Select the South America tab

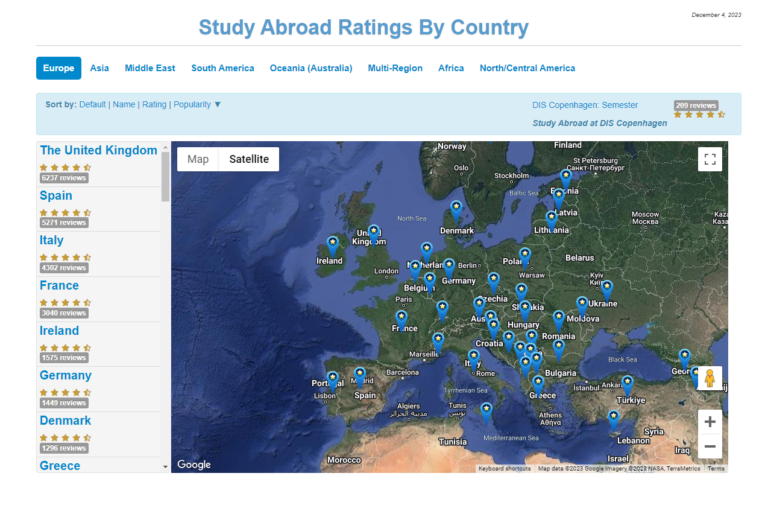click(x=223, y=68)
